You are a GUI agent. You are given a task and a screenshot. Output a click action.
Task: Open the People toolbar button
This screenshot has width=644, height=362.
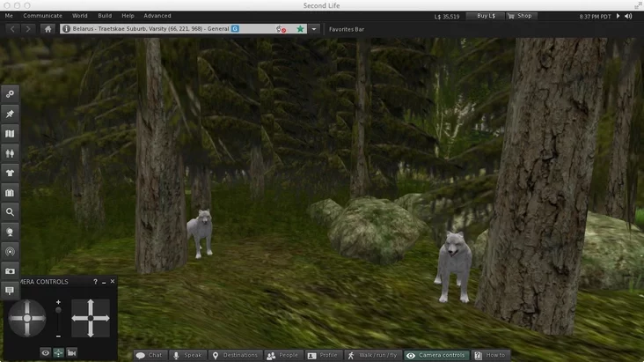pyautogui.click(x=282, y=356)
